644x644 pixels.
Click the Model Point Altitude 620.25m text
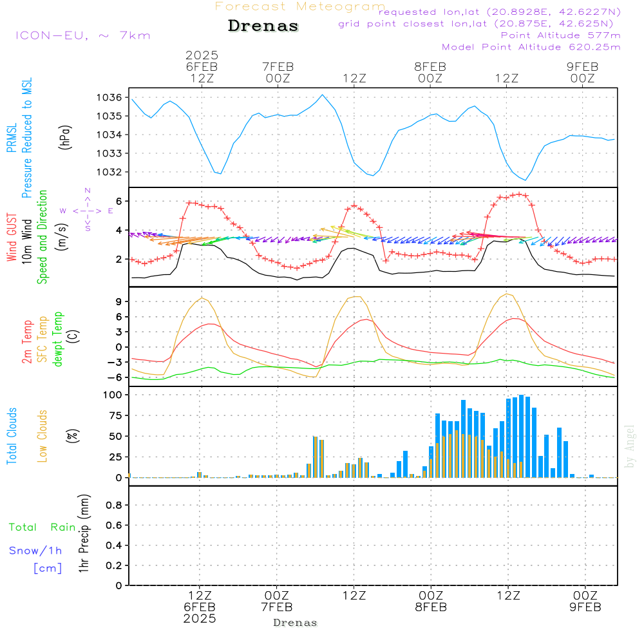tap(531, 47)
